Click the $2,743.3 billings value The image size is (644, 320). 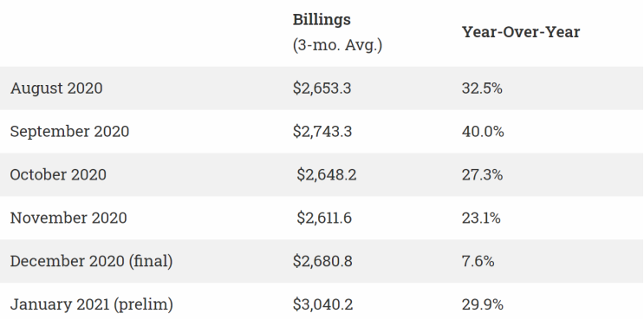[322, 132]
